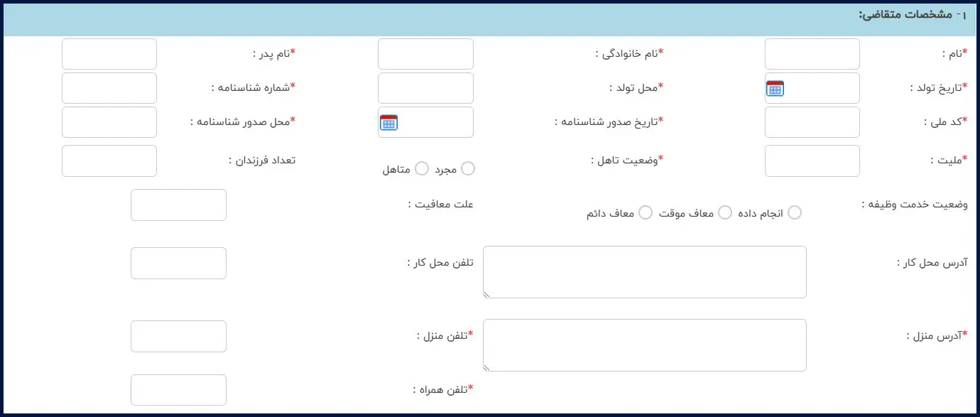The image size is (980, 417).
Task: Focus the نام خانوادگی input field
Action: [x=425, y=54]
